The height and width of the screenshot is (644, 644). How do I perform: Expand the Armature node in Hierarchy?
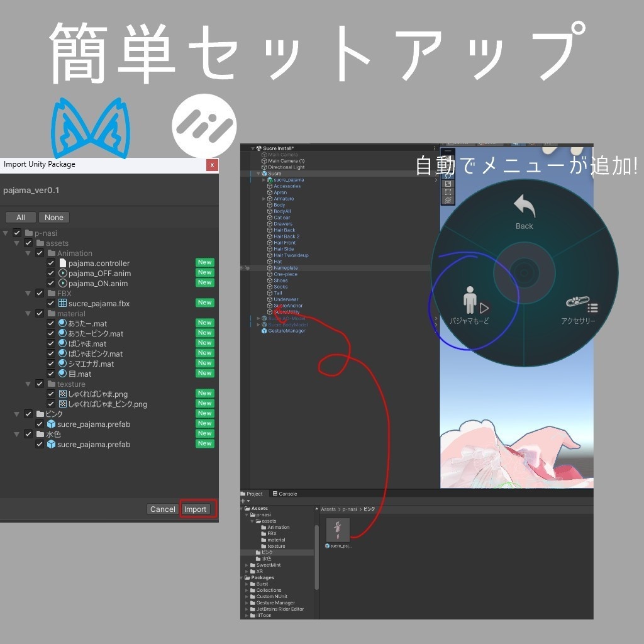tap(264, 199)
